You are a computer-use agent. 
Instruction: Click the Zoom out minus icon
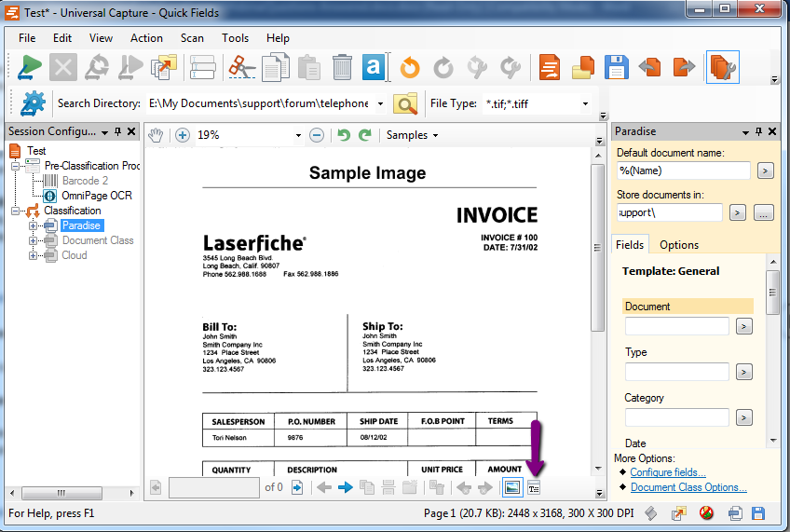coord(317,135)
